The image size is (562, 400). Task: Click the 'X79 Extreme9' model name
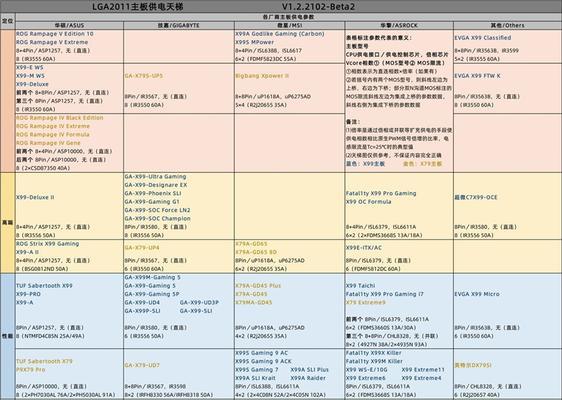366,302
